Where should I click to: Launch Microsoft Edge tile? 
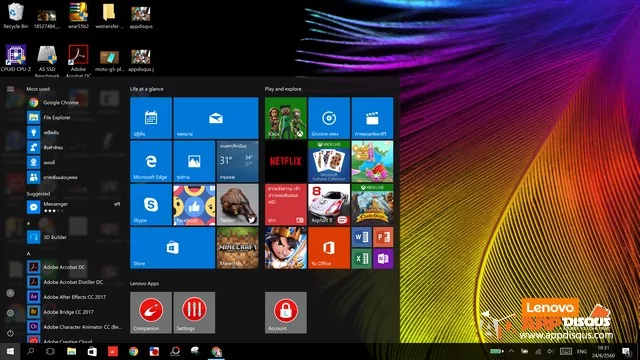pyautogui.click(x=151, y=161)
